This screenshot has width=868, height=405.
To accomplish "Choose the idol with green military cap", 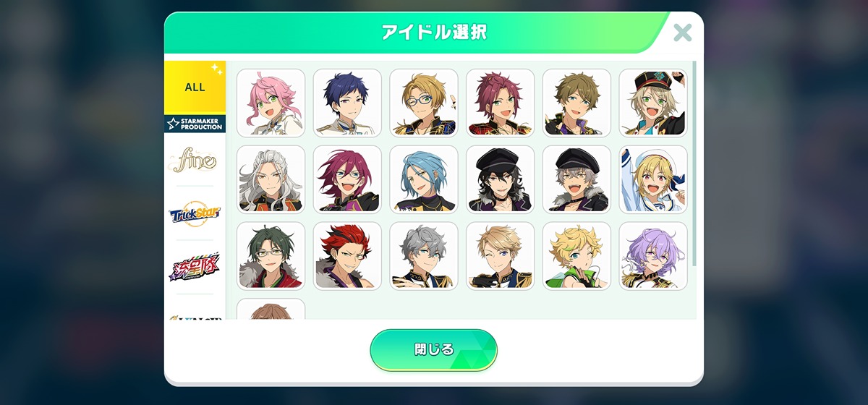I will pos(653,103).
